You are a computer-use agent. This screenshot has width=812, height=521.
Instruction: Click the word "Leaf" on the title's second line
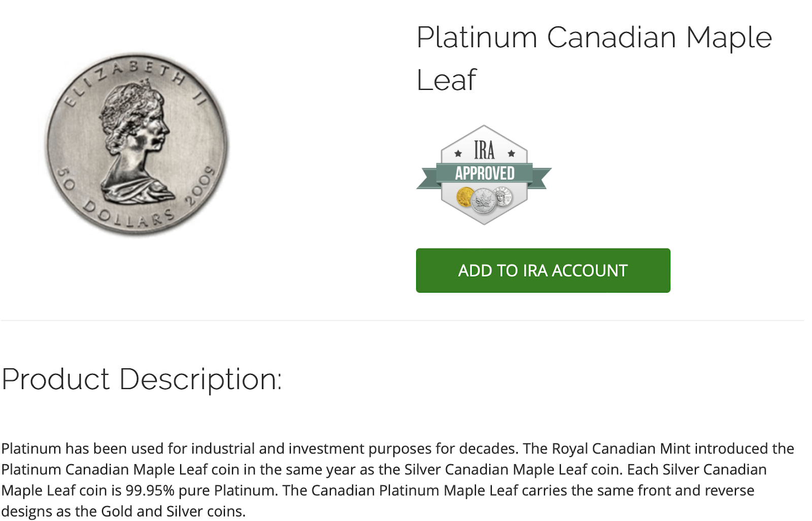click(446, 80)
